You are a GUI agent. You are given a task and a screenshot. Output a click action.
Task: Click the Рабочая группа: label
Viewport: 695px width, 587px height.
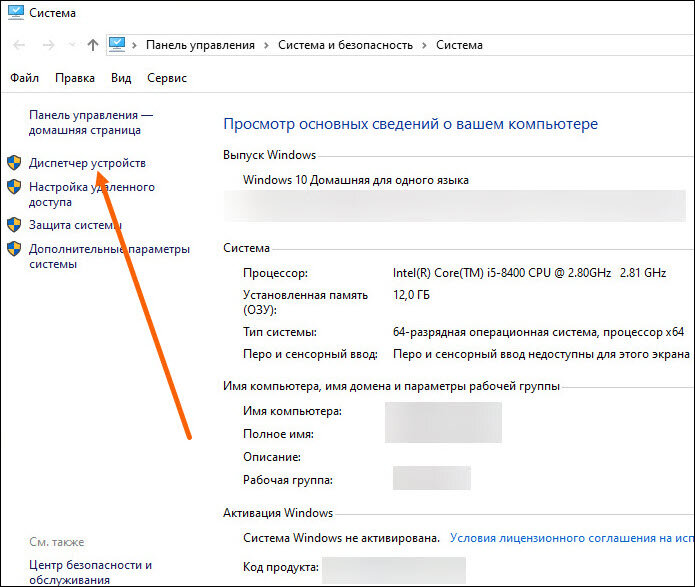pos(288,480)
